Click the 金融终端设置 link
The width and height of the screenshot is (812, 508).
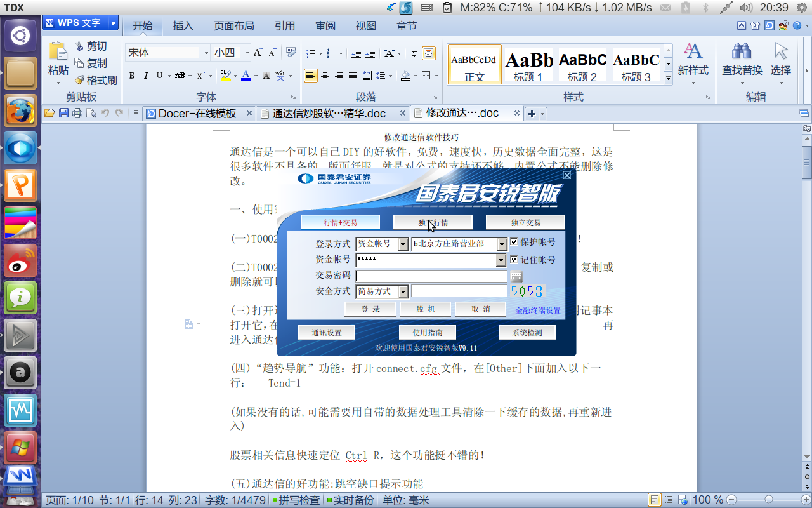538,311
